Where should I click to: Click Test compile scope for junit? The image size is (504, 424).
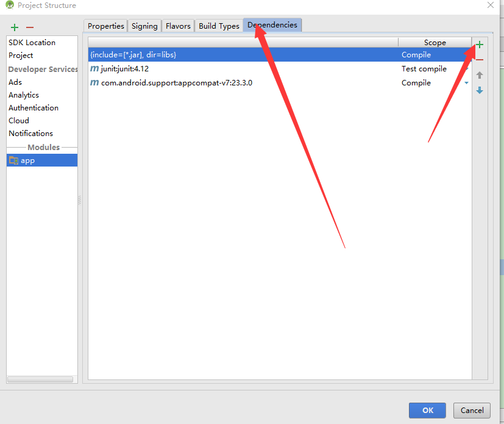(x=424, y=68)
